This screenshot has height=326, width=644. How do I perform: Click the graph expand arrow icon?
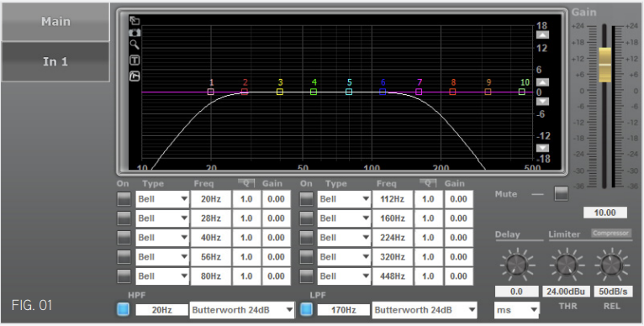135,20
